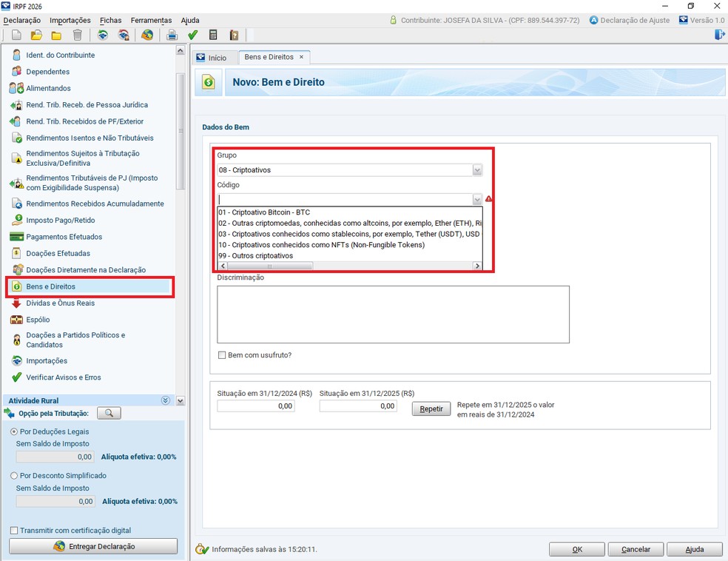Click the red arrow backup/restore toolbar icon

coord(124,35)
